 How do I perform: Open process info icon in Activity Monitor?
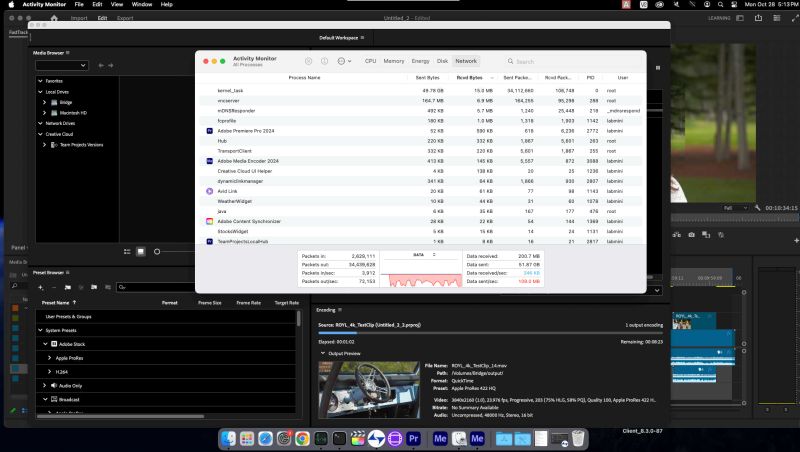[324, 61]
